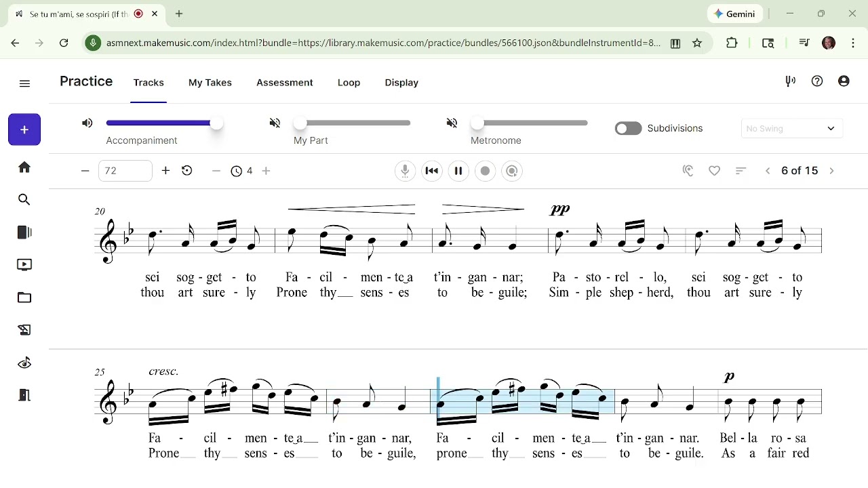
Task: Go to the previous item in playlist
Action: (x=768, y=171)
